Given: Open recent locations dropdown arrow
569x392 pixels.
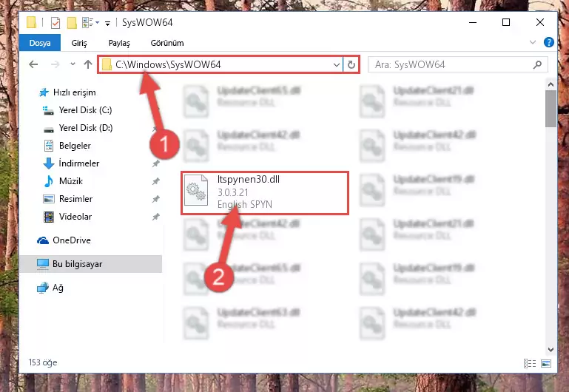Looking at the screenshot, I should 73,64.
